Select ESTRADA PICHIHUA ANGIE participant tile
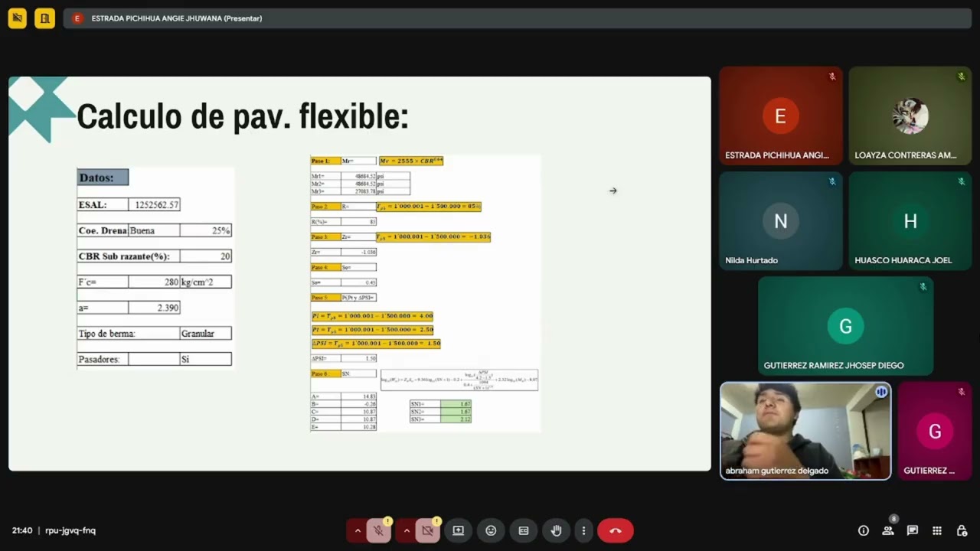The height and width of the screenshot is (551, 980). (x=780, y=116)
